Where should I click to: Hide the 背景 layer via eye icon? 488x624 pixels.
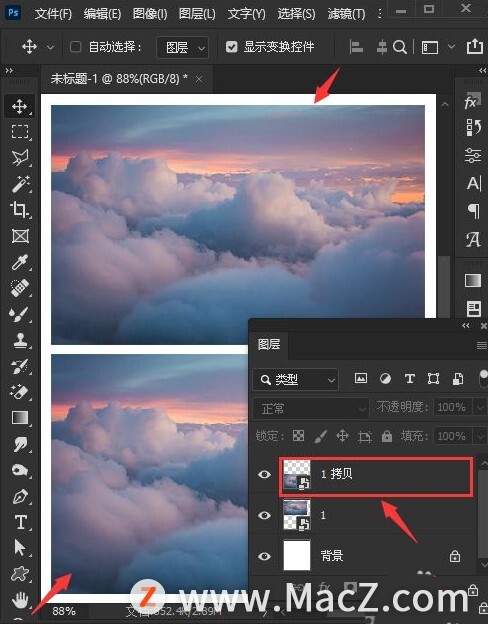pyautogui.click(x=264, y=556)
